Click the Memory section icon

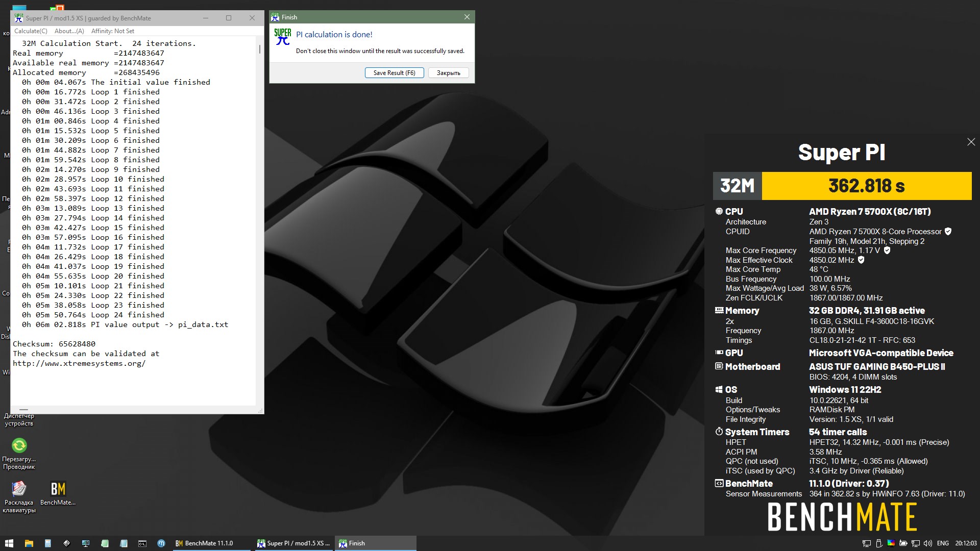click(719, 310)
